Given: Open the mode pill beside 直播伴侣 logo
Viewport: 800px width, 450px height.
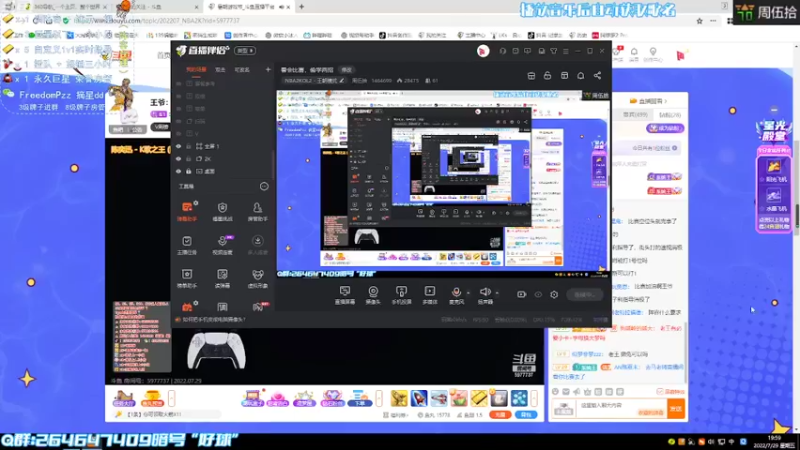Looking at the screenshot, I should click(x=245, y=51).
